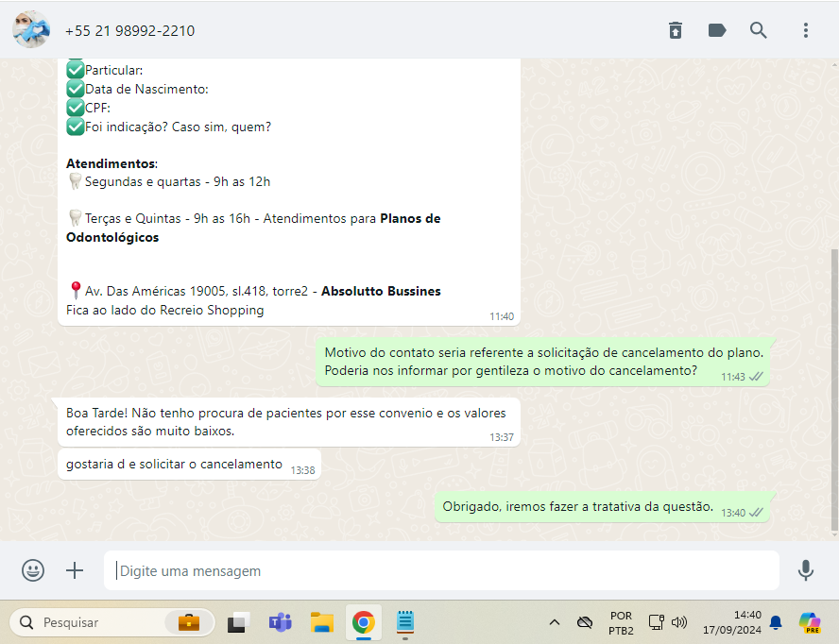This screenshot has height=644, width=839.
Task: Switch to Google Chrome in the taskbar
Action: 364,622
